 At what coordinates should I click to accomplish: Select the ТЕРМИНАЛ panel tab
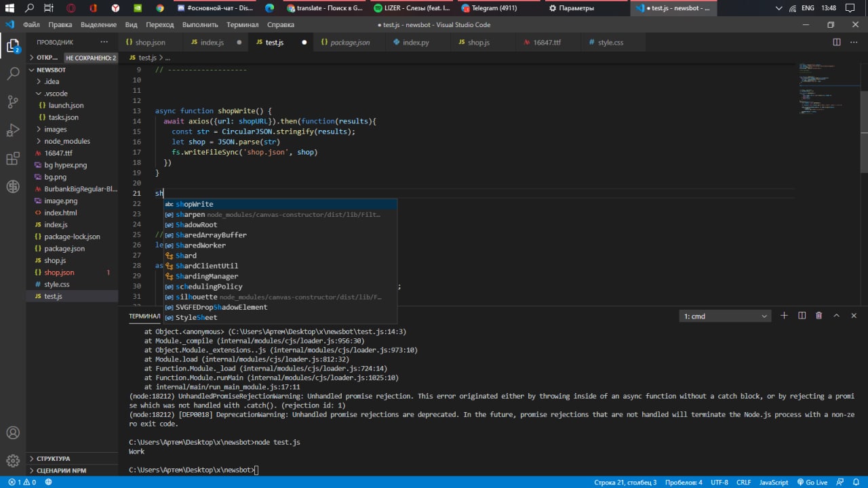[144, 316]
